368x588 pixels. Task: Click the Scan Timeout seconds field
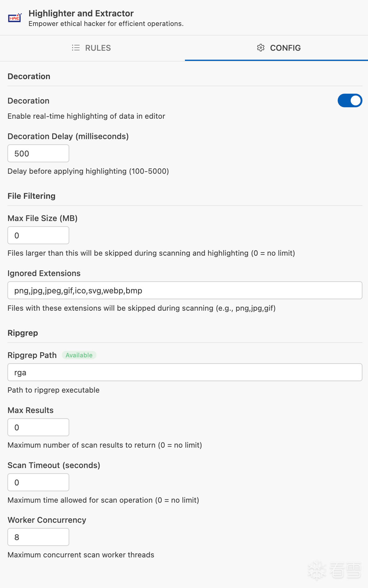point(38,482)
